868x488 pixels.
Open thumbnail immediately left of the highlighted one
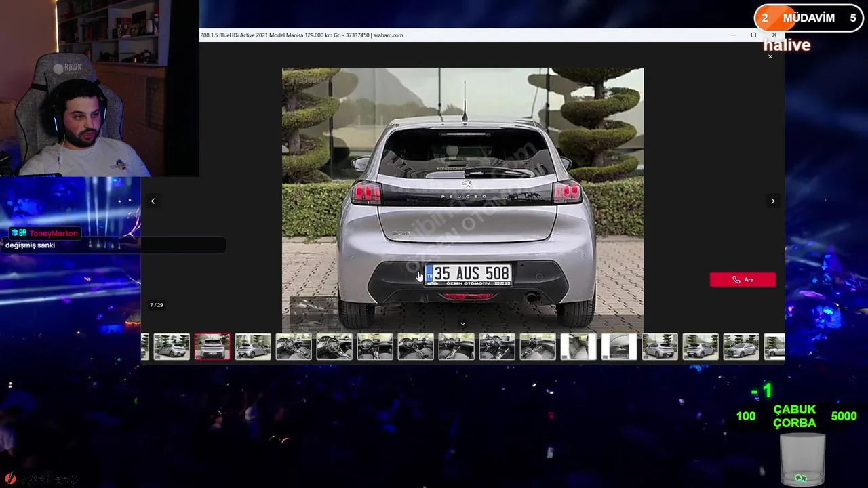(x=172, y=346)
